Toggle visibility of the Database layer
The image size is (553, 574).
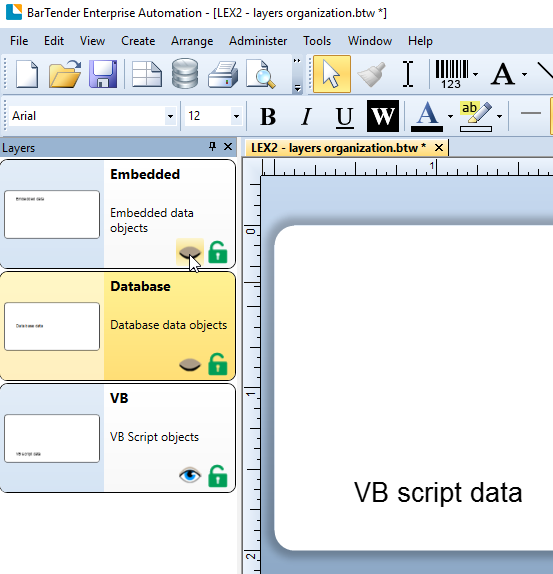[190, 365]
